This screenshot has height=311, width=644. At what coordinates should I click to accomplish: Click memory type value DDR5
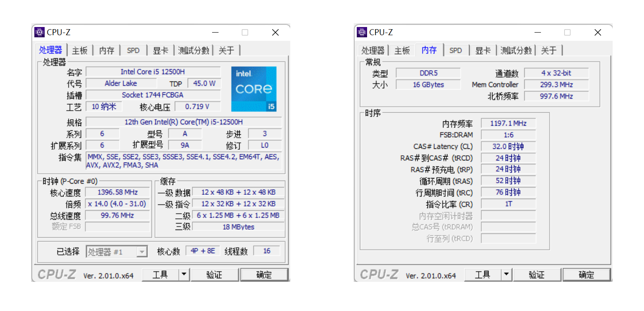(x=428, y=73)
